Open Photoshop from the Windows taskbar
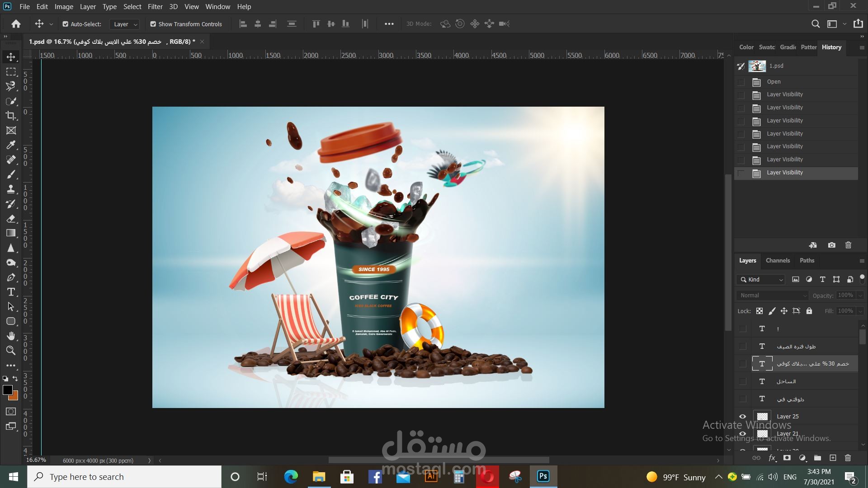This screenshot has width=868, height=488. tap(543, 476)
